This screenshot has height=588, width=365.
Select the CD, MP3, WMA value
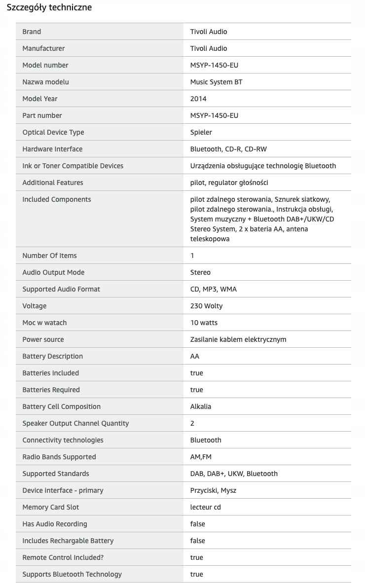coord(214,289)
